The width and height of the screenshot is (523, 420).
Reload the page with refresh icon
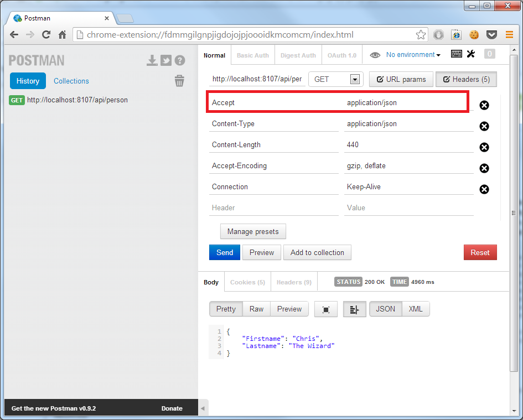pos(46,34)
